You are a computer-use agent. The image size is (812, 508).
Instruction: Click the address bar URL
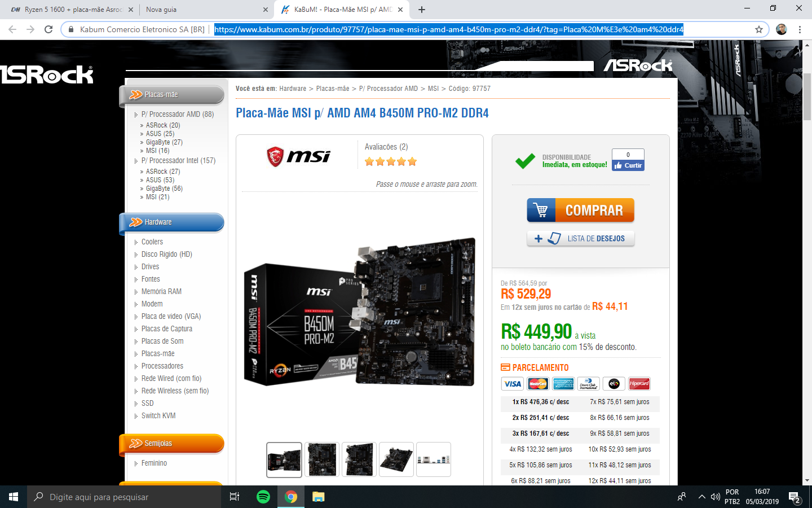pos(449,29)
